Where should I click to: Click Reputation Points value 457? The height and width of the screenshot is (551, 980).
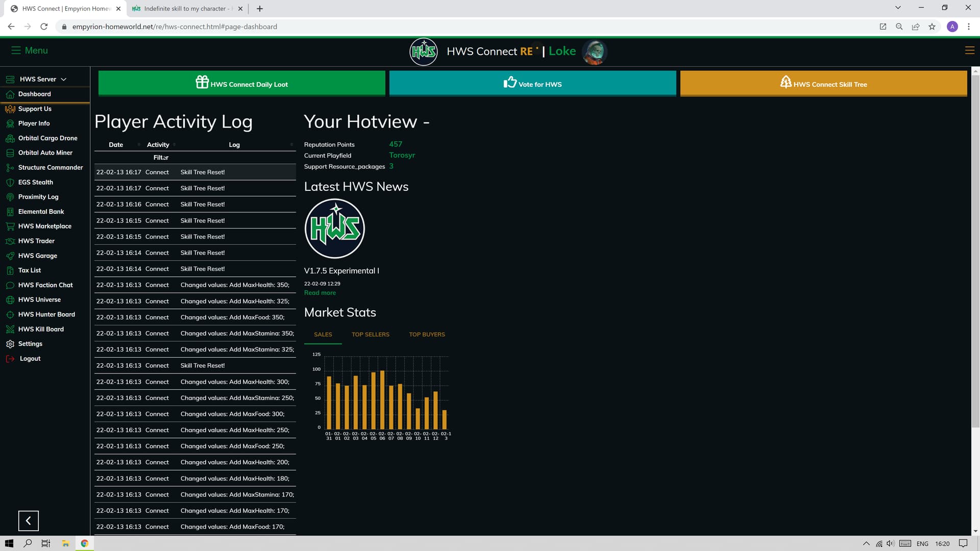(x=396, y=144)
